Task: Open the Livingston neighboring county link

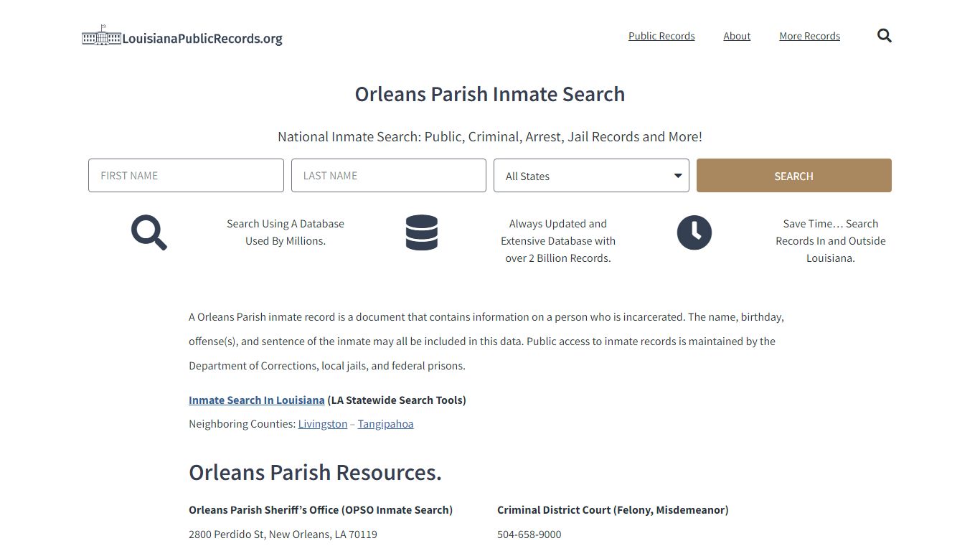Action: [x=323, y=424]
